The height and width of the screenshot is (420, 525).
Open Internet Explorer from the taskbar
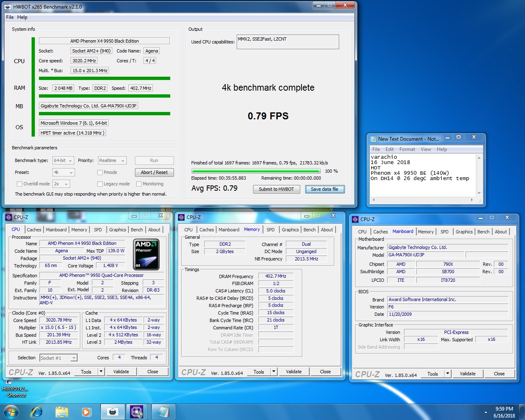pos(37,411)
